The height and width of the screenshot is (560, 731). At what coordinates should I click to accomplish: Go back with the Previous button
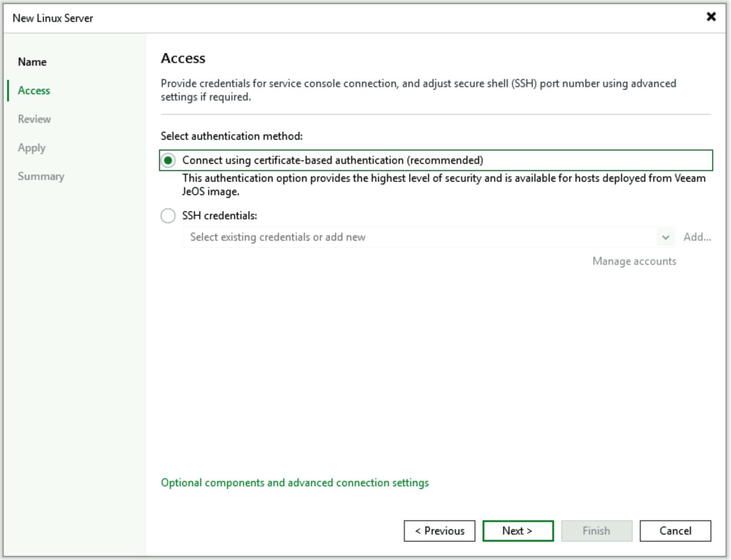click(x=439, y=531)
